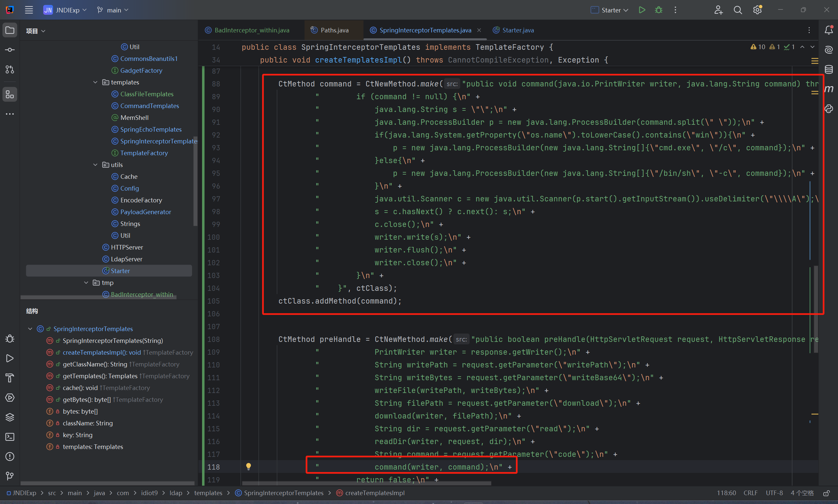Image resolution: width=838 pixels, height=504 pixels.
Task: Open the main branch dropdown
Action: (x=113, y=10)
